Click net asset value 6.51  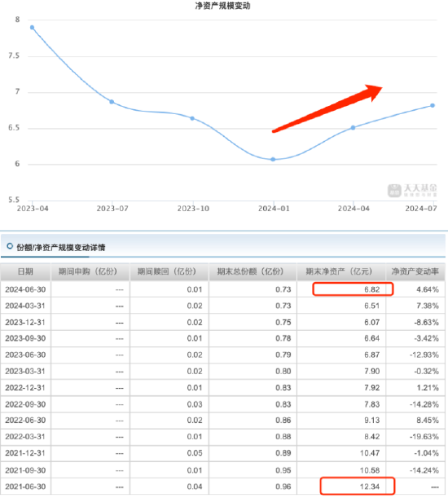tap(371, 306)
